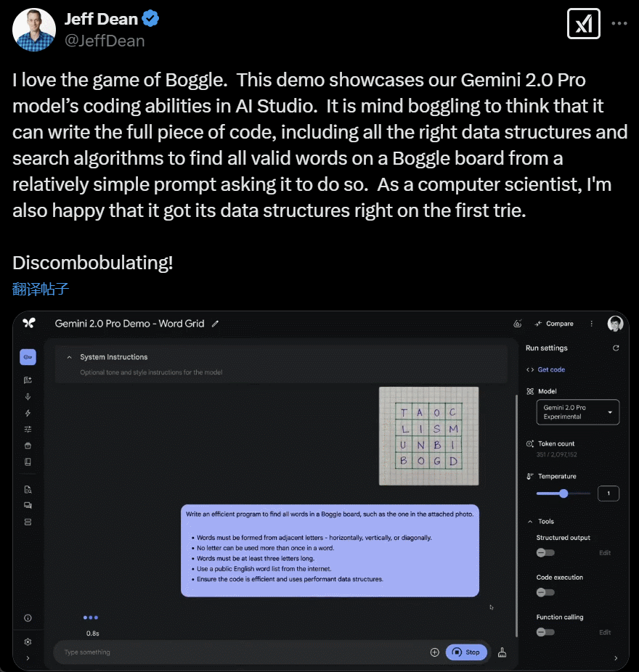Open the Gemini 2.0 Pro Experimental model dropdown
Viewport: 639px width, 672px height.
point(578,412)
